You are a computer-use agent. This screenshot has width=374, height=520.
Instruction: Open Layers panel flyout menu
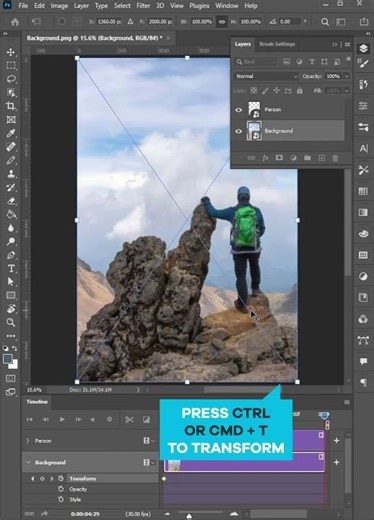click(x=347, y=44)
